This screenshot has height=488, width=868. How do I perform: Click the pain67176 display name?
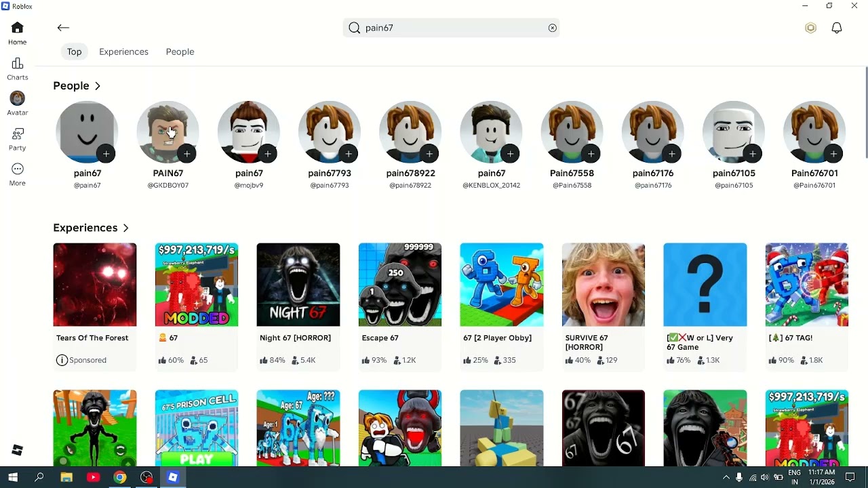(x=653, y=174)
